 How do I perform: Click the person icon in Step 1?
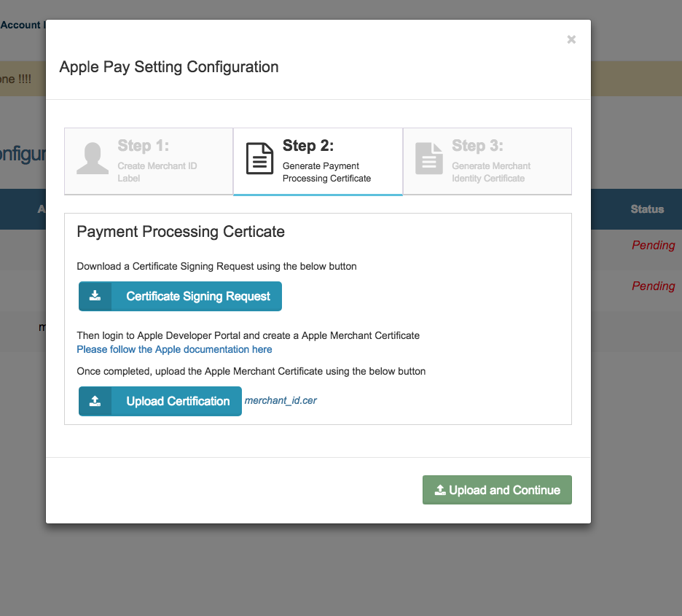coord(93,159)
